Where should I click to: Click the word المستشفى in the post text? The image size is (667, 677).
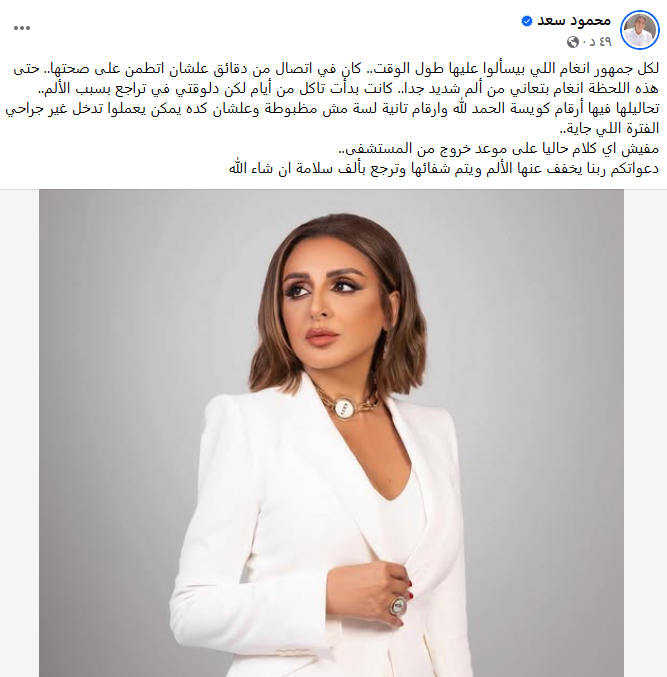pos(375,149)
